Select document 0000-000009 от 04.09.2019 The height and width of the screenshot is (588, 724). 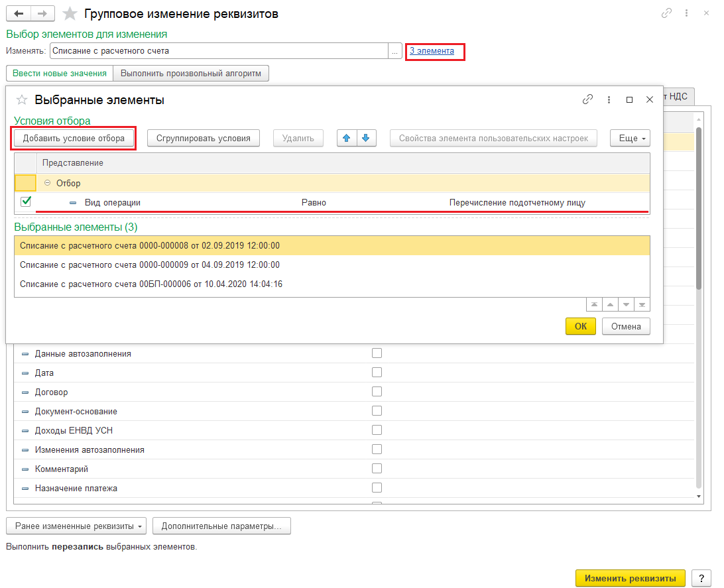(x=332, y=265)
